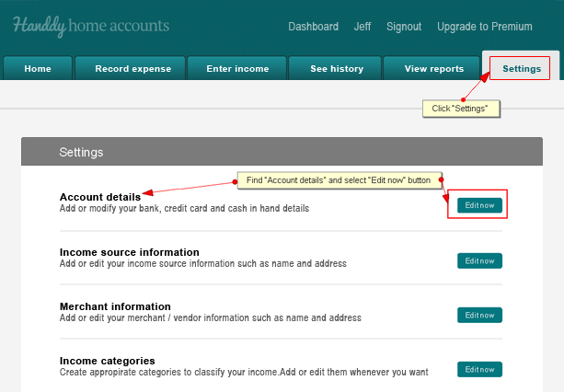Open the Dashboard link
Screen dimensions: 564x392
(x=314, y=27)
